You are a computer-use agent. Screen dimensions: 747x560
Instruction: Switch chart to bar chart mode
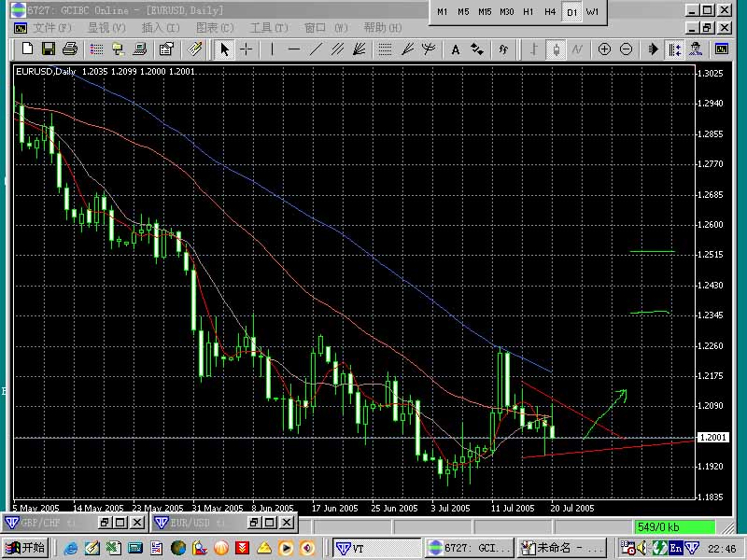click(533, 49)
